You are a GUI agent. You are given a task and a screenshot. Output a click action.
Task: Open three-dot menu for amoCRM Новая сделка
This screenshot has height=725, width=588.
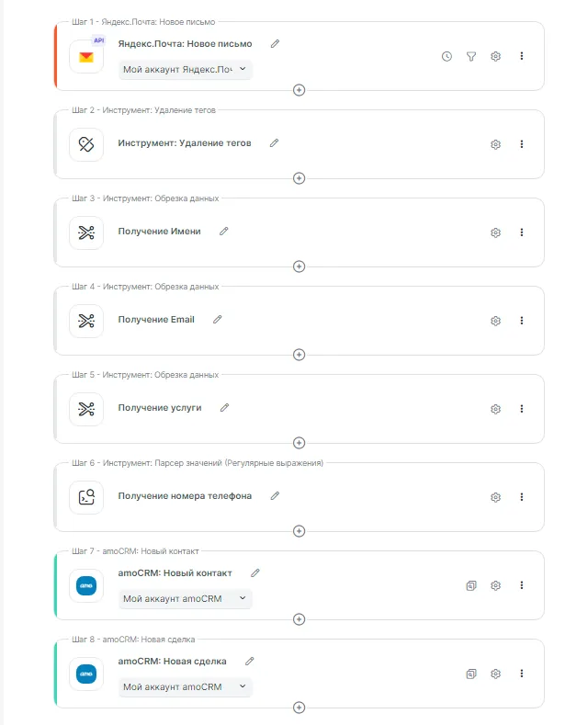pyautogui.click(x=522, y=674)
